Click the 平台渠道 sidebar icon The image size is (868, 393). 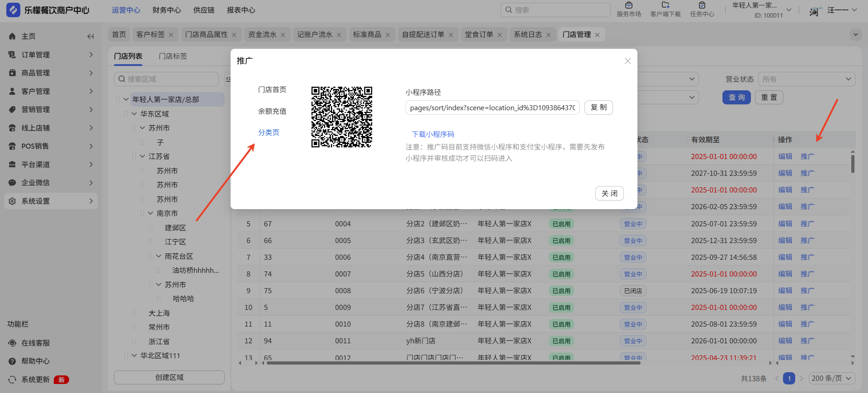click(x=12, y=164)
